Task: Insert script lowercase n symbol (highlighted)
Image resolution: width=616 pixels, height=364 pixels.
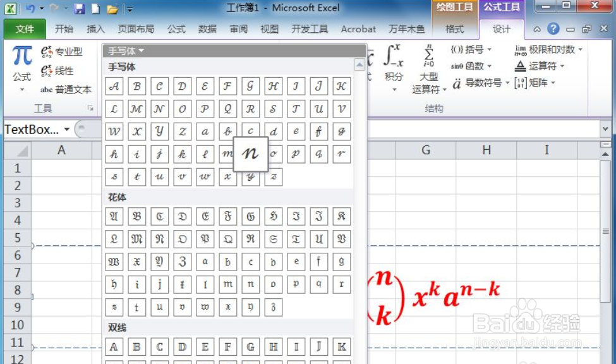Action: click(x=251, y=154)
